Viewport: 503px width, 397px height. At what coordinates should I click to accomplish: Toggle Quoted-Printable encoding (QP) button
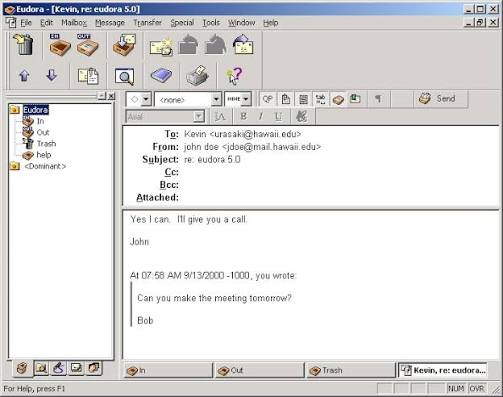click(268, 99)
